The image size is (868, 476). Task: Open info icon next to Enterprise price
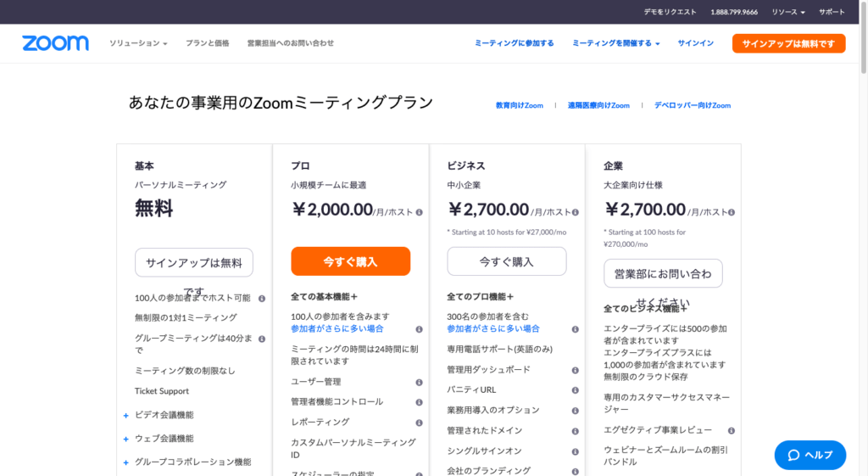tap(732, 212)
